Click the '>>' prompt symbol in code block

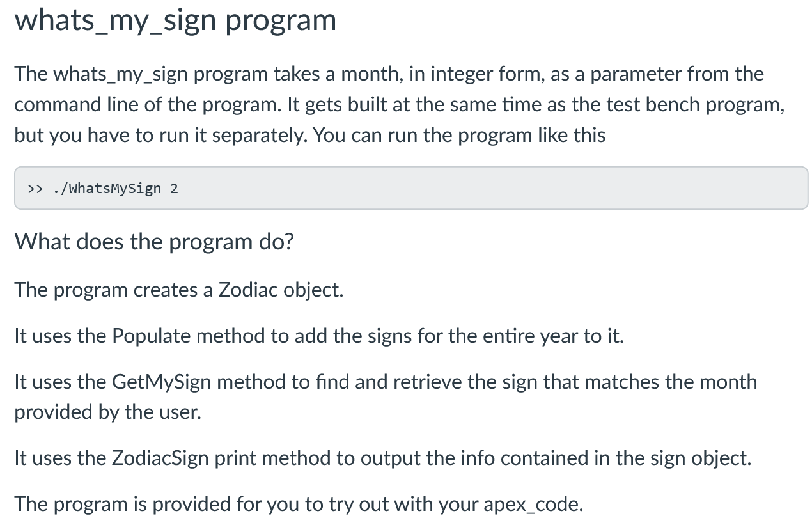35,189
